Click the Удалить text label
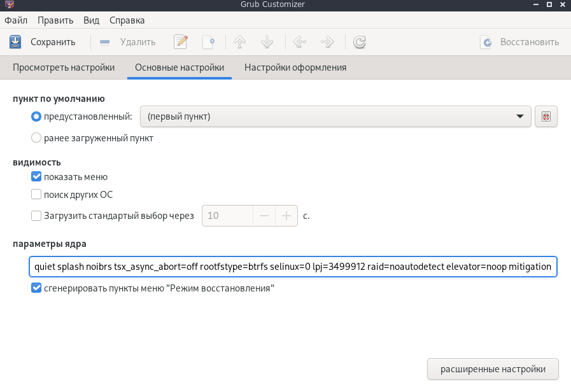Screen dimensions: 571x392 138,42
